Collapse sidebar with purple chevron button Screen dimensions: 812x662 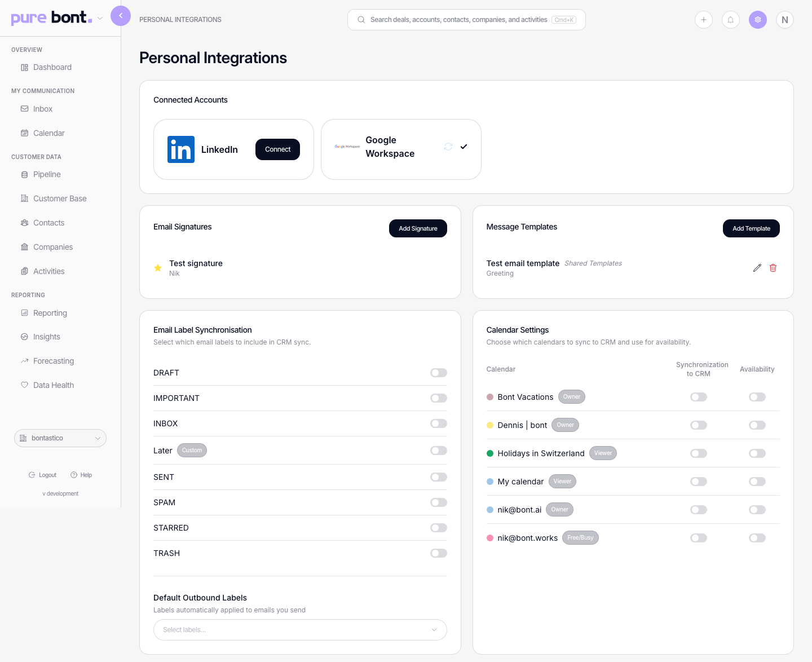tap(121, 16)
